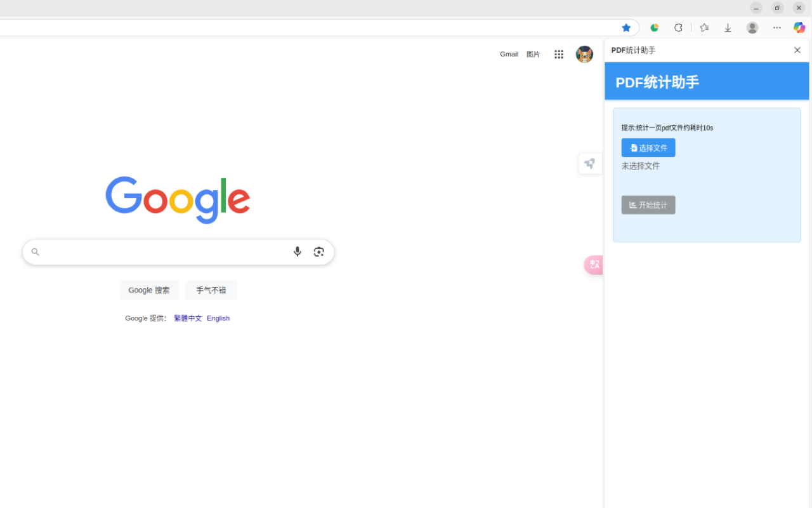Minimize the browser window

(x=756, y=8)
